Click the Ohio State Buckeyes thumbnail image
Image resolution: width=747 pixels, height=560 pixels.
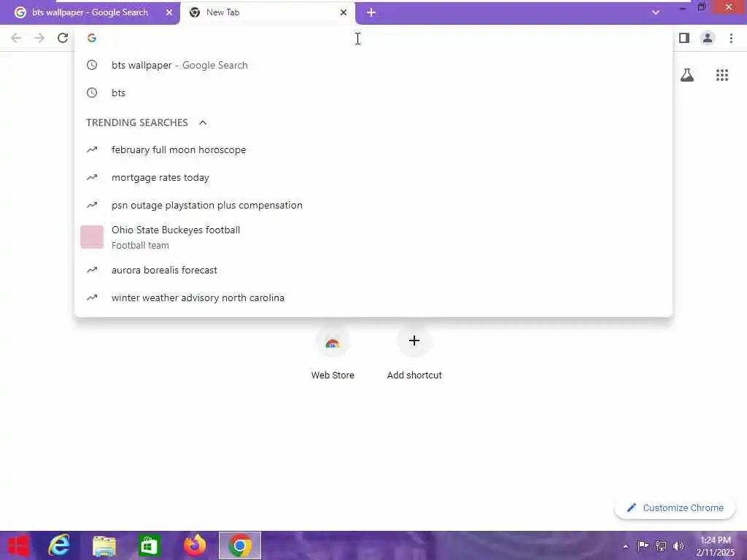click(x=92, y=237)
